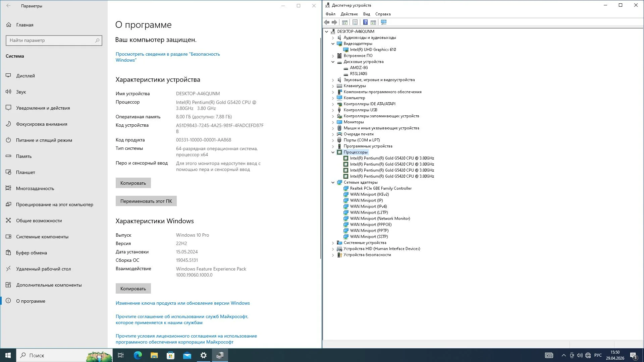
Task: Expand the Аудиовходы и аудиовыходы node
Action: click(x=333, y=38)
